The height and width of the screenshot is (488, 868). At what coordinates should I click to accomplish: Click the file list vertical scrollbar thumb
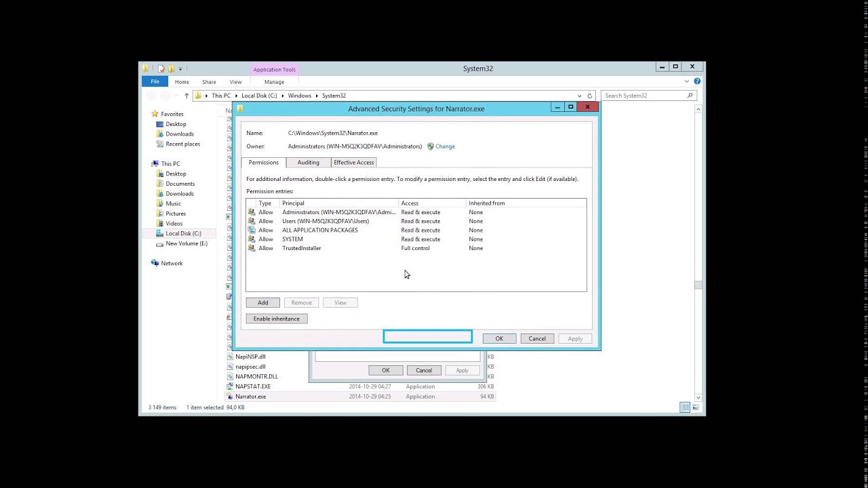click(698, 285)
